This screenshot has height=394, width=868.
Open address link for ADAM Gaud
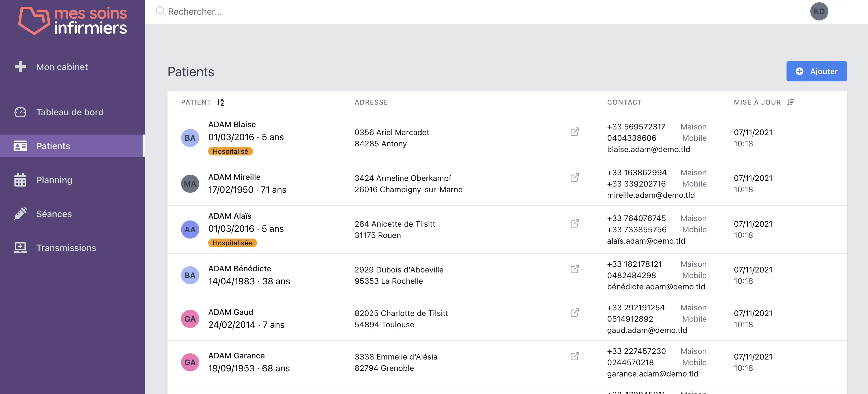[x=575, y=313]
